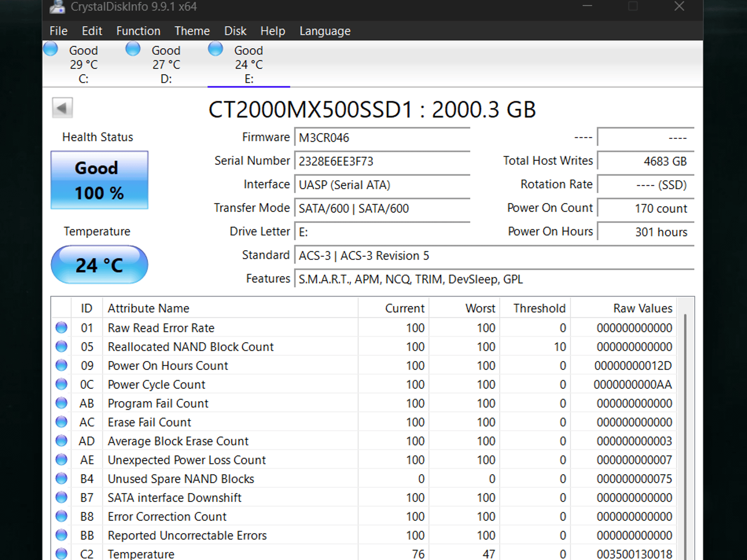Image resolution: width=747 pixels, height=560 pixels.
Task: Open the File menu
Action: coord(58,31)
